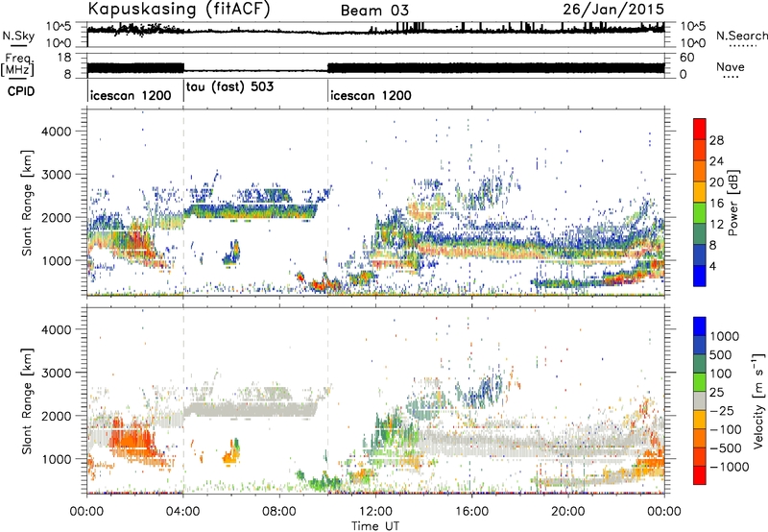Click the "icescan 1200" label starting at 00:00
The height and width of the screenshot is (532, 768).
point(131,95)
